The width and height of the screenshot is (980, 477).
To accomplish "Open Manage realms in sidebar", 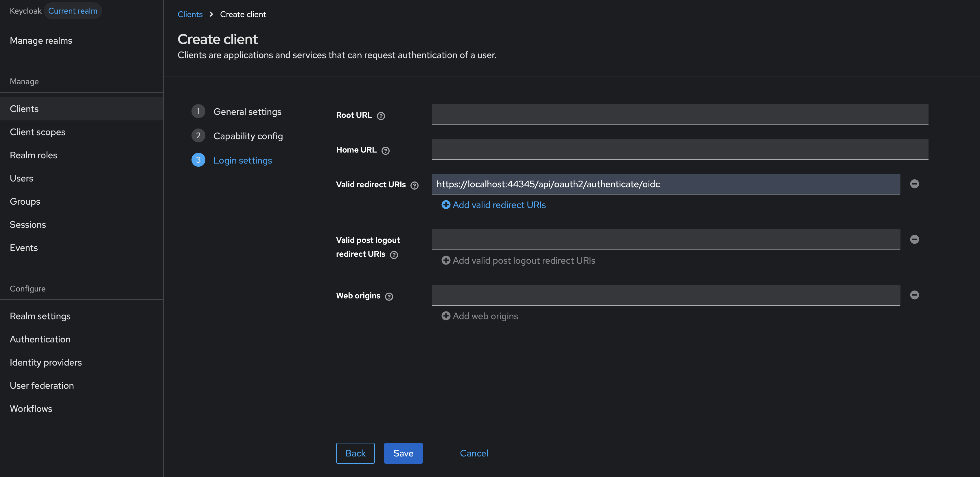I will pyautogui.click(x=81, y=40).
